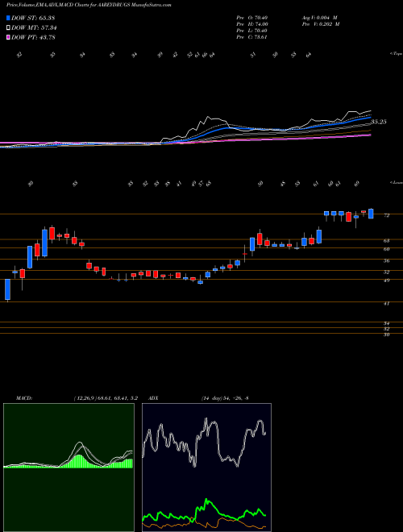Click the ADX (14 day) values text

[225, 398]
